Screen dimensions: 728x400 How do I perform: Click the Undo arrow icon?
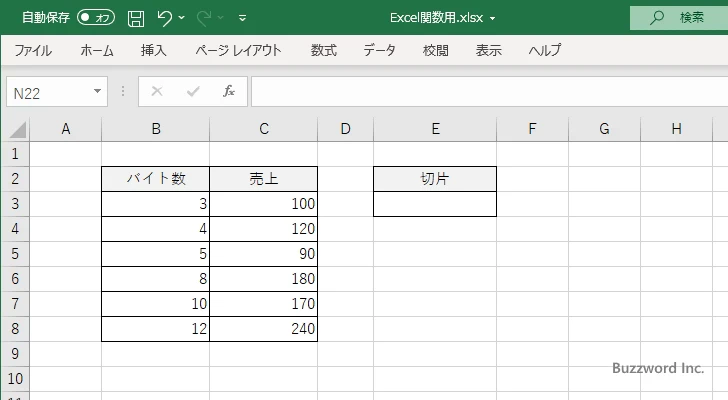tap(164, 18)
